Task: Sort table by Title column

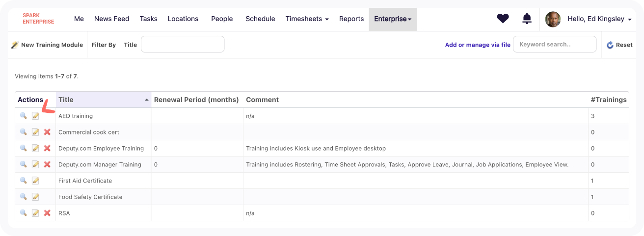Action: click(103, 100)
